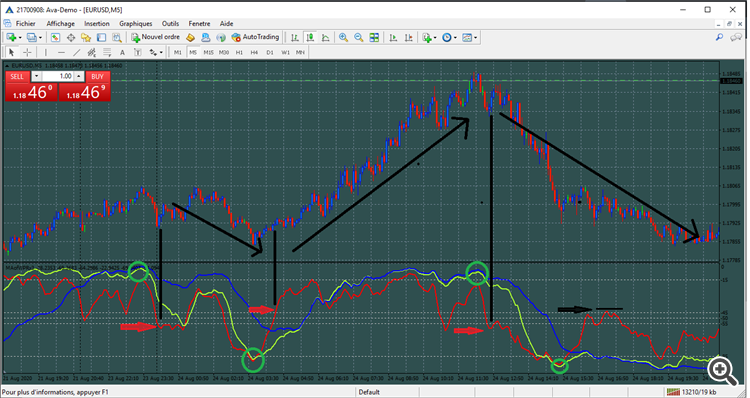
Task: Select the equidistant channel tool
Action: pyautogui.click(x=92, y=52)
